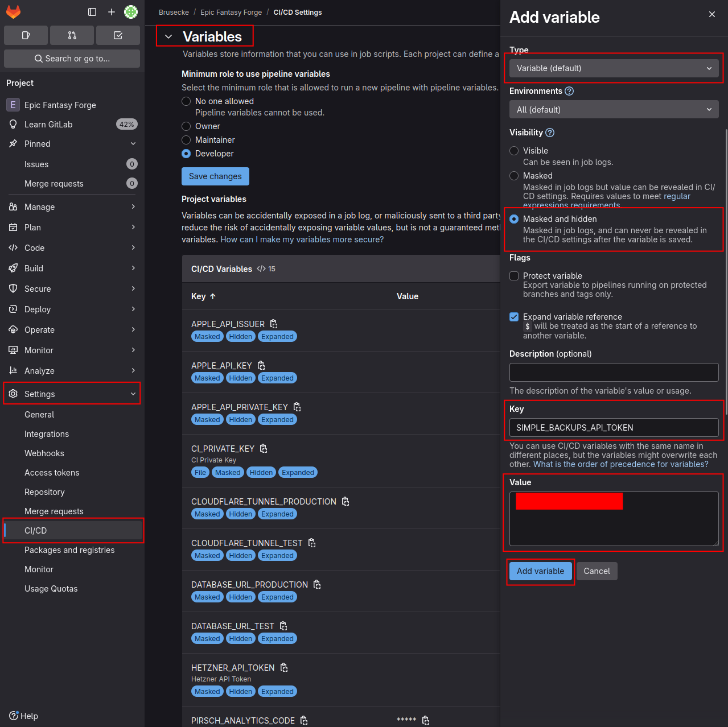Open assigned issues icon button
This screenshot has width=728, height=727.
point(26,35)
